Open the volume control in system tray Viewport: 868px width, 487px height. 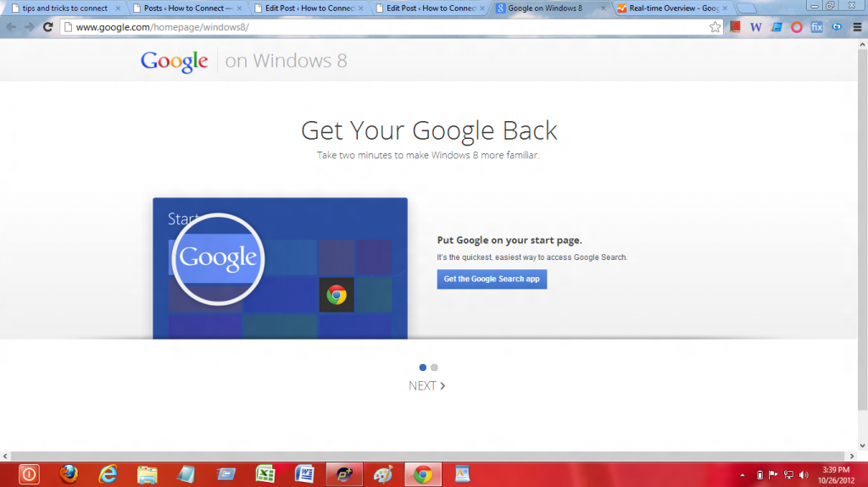(804, 475)
